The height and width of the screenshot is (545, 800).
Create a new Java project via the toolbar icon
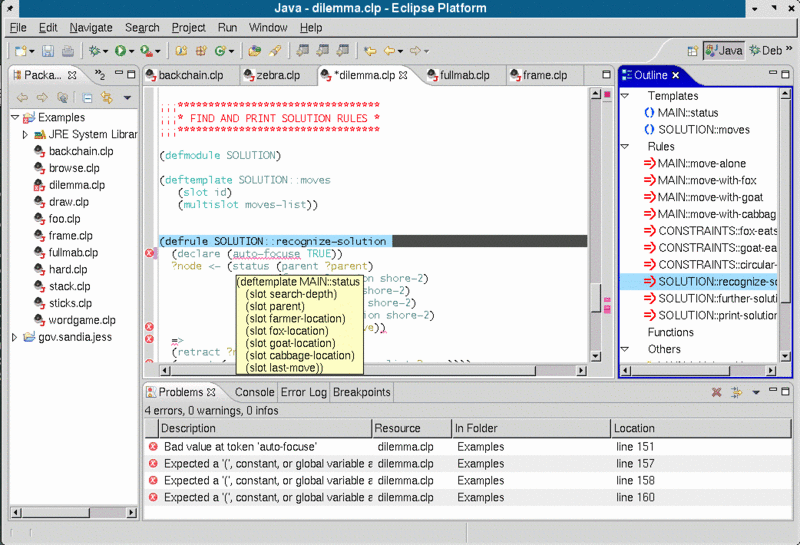pyautogui.click(x=181, y=51)
